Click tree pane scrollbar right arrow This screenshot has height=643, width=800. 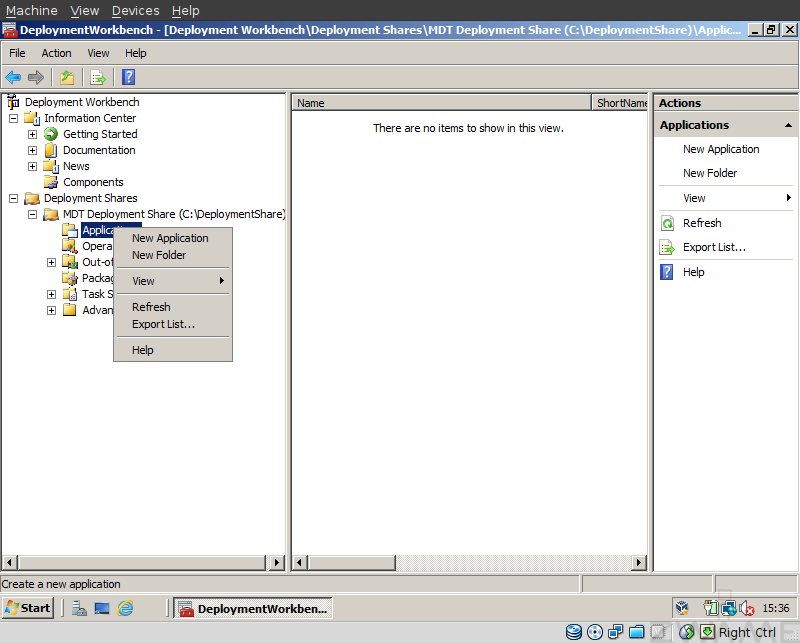click(x=277, y=562)
